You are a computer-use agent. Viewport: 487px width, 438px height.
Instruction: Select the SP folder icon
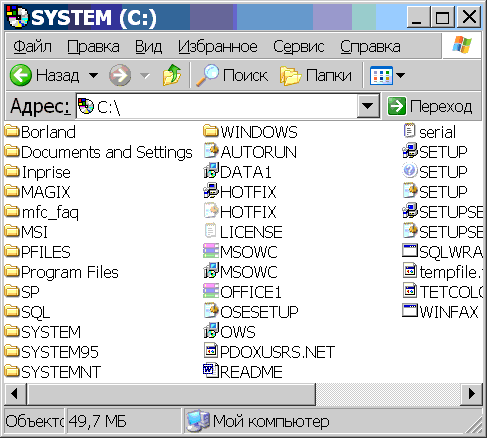[12, 291]
